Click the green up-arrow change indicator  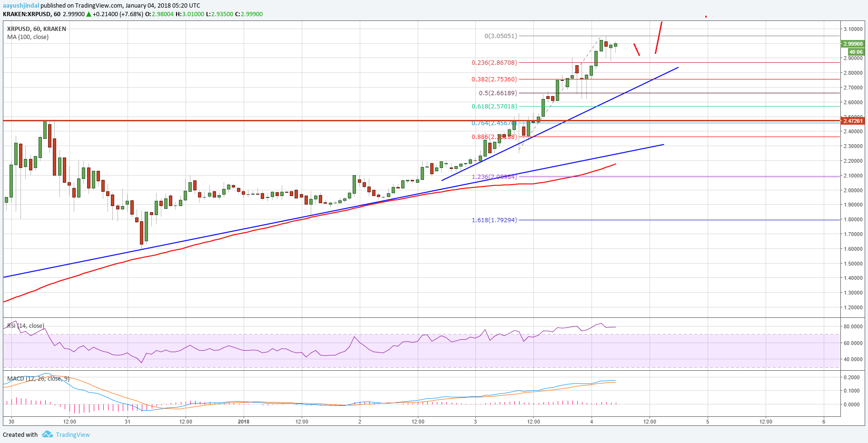coord(87,14)
